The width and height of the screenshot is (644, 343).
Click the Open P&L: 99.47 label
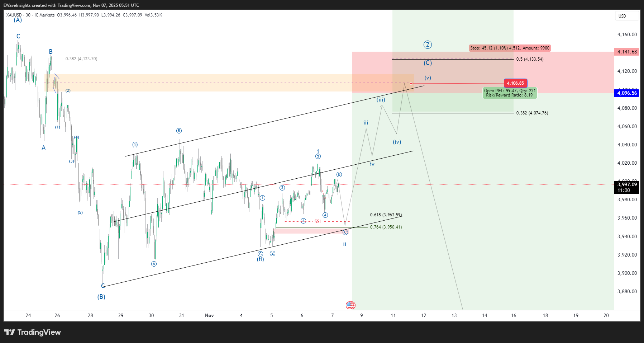(510, 93)
